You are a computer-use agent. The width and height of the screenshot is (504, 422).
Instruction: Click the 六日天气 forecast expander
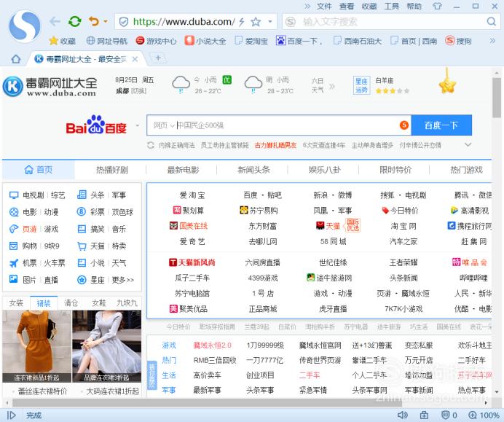323,85
